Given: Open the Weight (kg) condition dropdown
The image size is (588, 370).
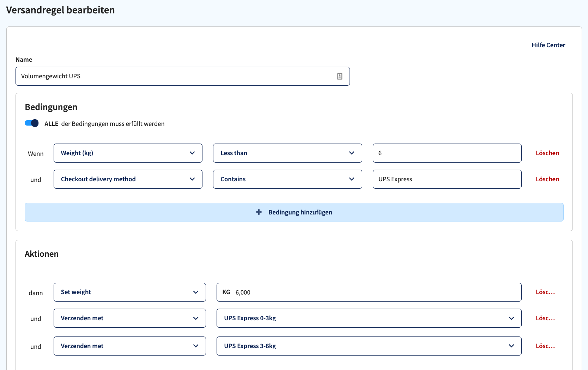Looking at the screenshot, I should coord(128,153).
